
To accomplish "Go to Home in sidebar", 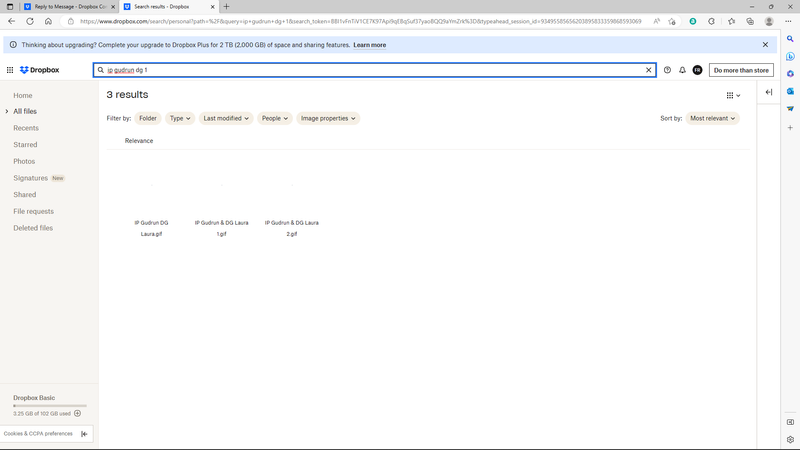I will (22, 95).
